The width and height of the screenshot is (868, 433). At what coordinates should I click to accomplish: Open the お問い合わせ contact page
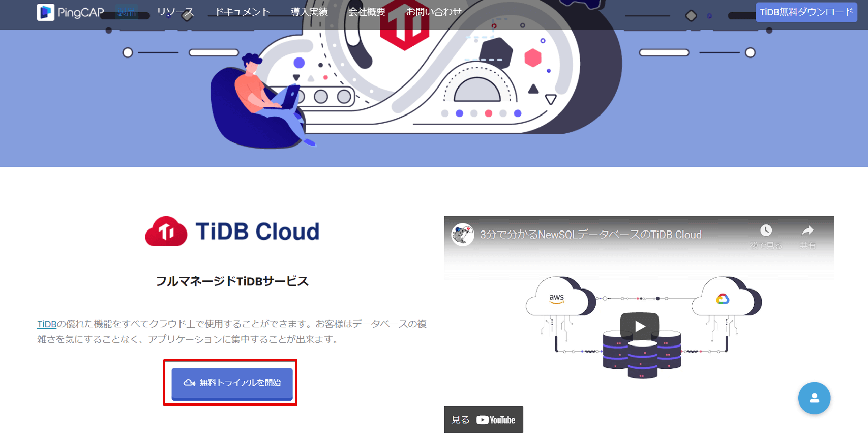[x=434, y=12]
